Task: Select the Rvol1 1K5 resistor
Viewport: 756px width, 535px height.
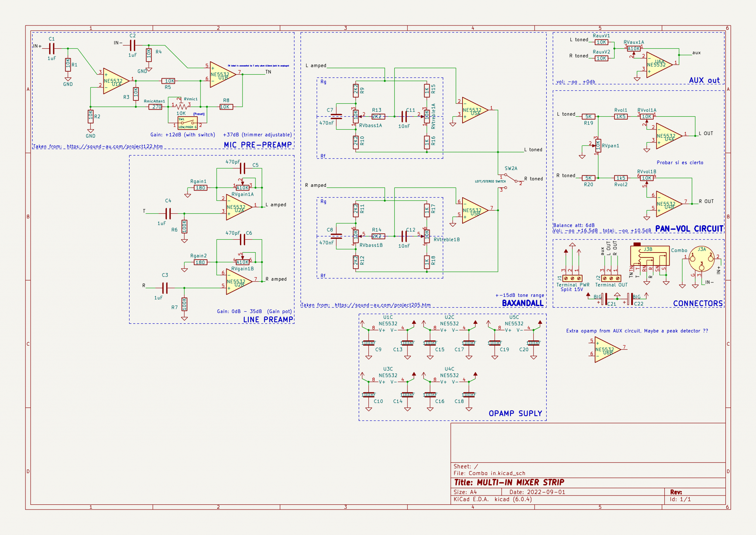Action: click(x=621, y=116)
